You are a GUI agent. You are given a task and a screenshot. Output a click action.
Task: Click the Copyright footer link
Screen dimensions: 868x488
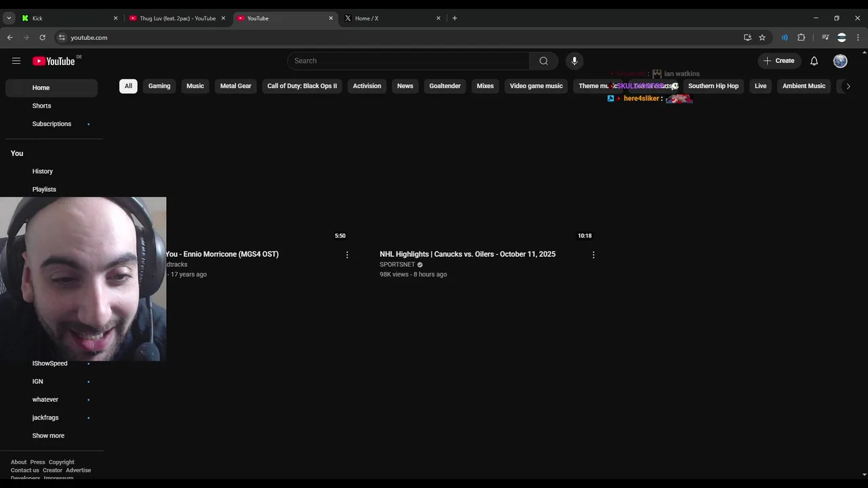pos(61,462)
